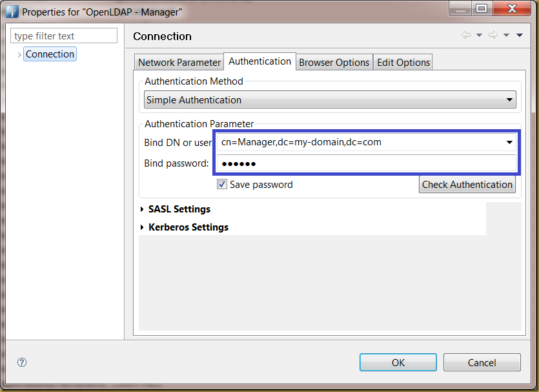Confirm with the OK button

pos(398,362)
